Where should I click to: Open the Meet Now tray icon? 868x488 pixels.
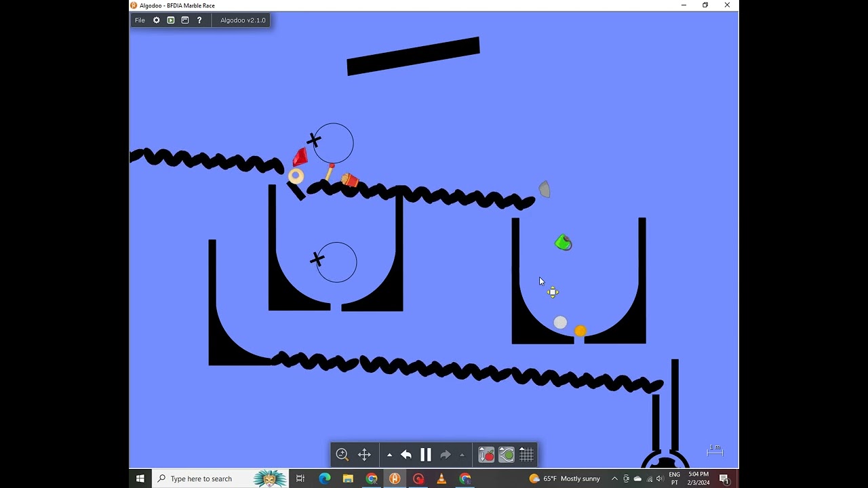tap(626, 479)
